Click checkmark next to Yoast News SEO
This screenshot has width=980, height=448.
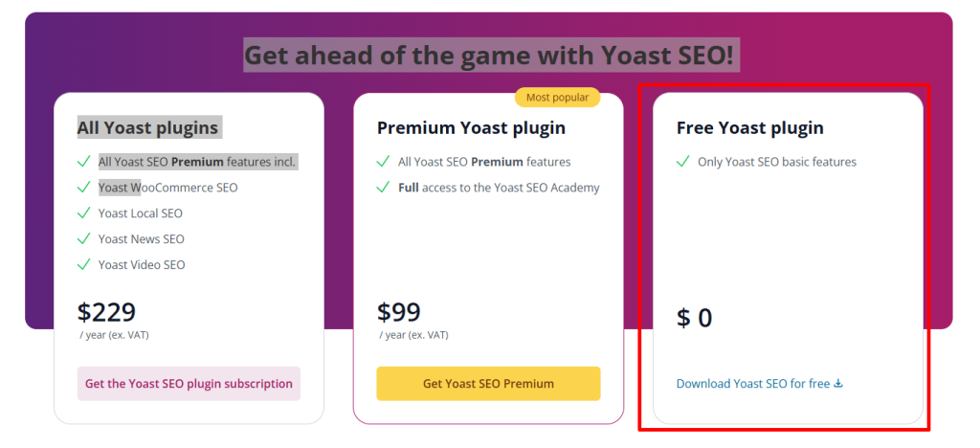[84, 238]
